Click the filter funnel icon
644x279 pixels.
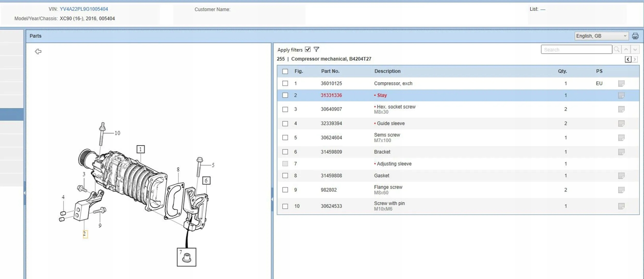pyautogui.click(x=316, y=49)
